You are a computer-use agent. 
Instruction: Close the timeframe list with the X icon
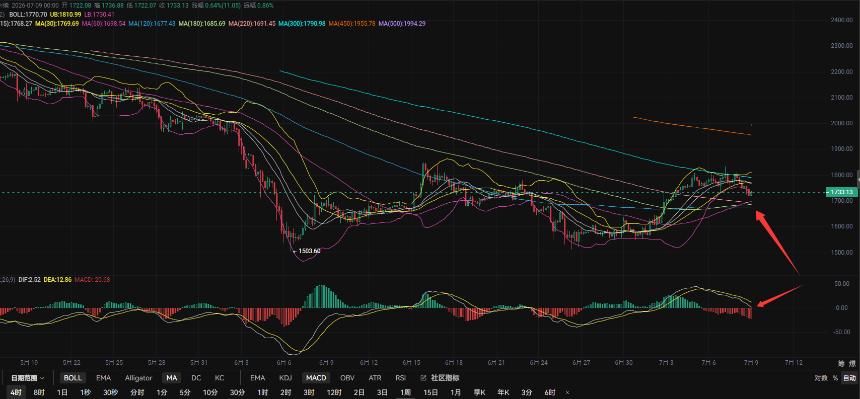(568, 393)
